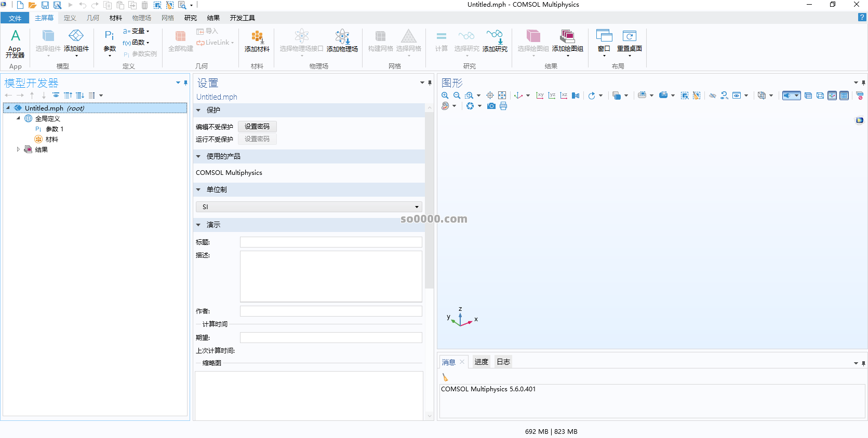Toggle the grid display in graphics window
The image size is (868, 438).
coord(844,95)
